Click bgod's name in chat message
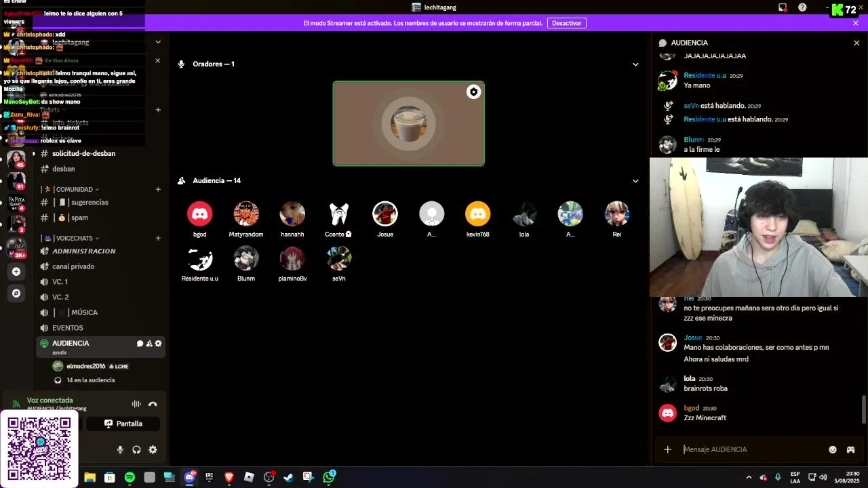868x488 pixels. tap(691, 408)
